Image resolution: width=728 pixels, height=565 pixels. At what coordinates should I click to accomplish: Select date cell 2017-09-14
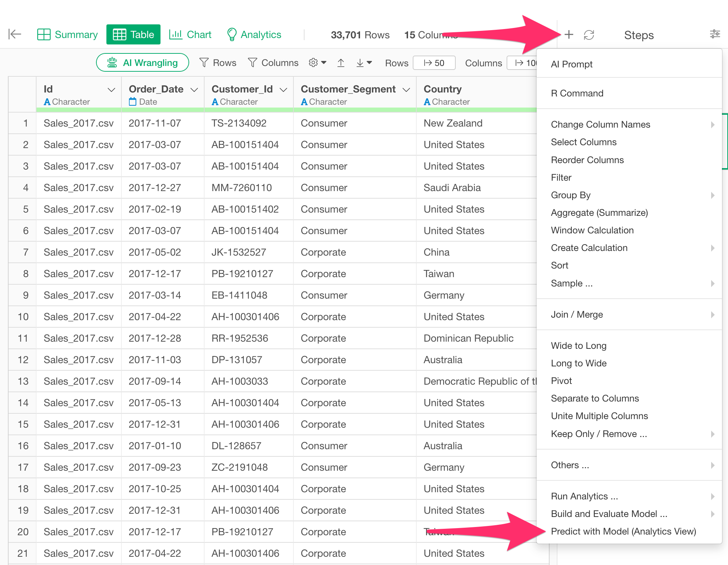[x=163, y=381]
